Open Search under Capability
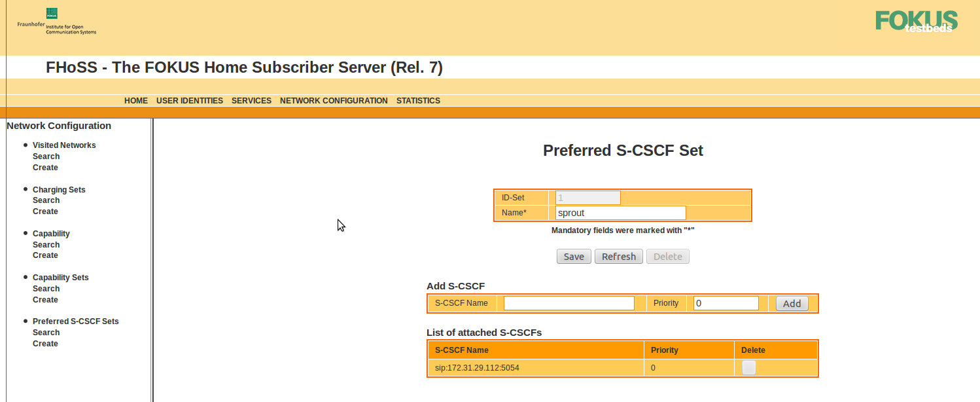980x402 pixels. click(x=46, y=244)
